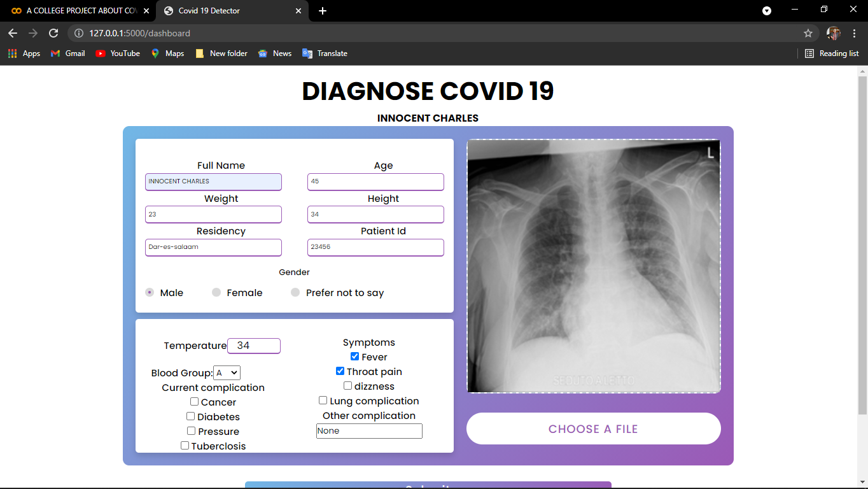Click the DIAGNOSE COVID 19 title
This screenshot has height=489, width=868.
click(428, 91)
